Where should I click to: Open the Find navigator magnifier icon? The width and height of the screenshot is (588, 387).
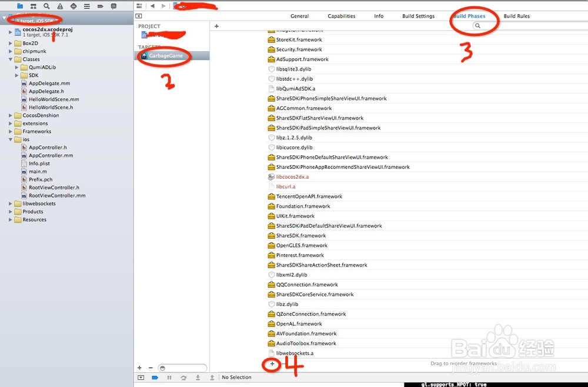point(46,6)
